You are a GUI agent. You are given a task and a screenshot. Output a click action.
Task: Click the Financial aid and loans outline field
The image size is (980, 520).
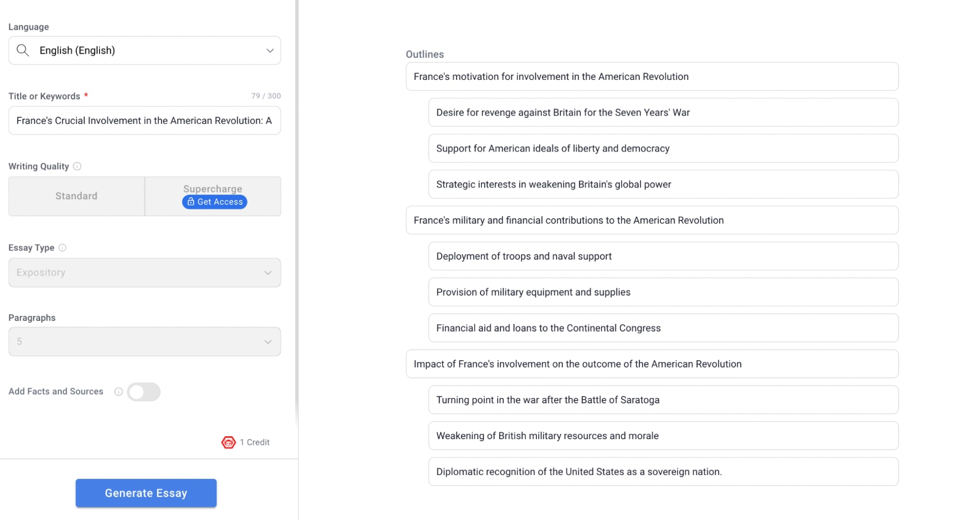click(x=663, y=328)
